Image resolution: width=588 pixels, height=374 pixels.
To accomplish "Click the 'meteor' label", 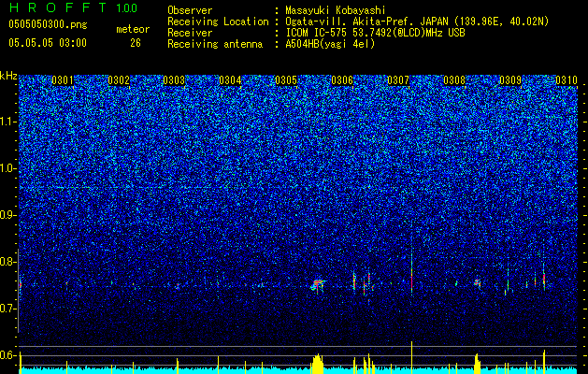I will [x=133, y=29].
